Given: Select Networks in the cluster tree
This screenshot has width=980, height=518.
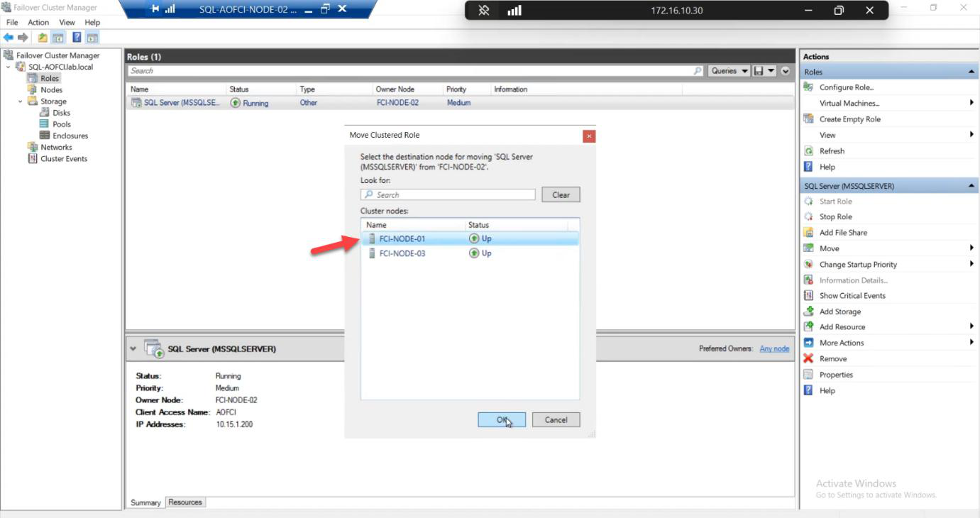Looking at the screenshot, I should (x=56, y=147).
